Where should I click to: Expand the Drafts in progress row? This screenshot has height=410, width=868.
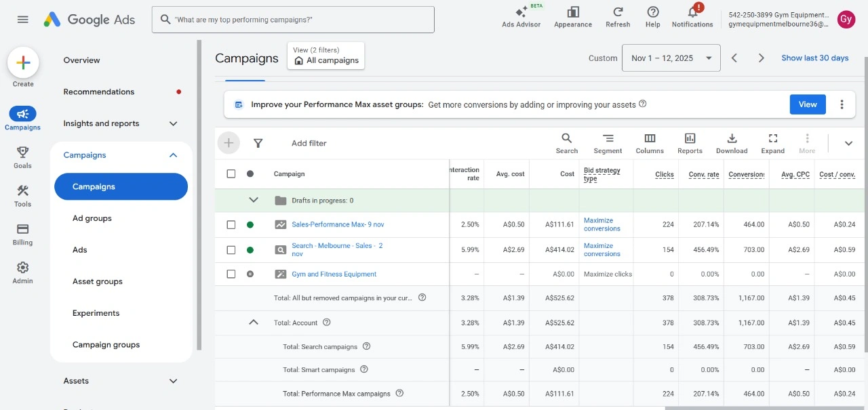click(254, 200)
